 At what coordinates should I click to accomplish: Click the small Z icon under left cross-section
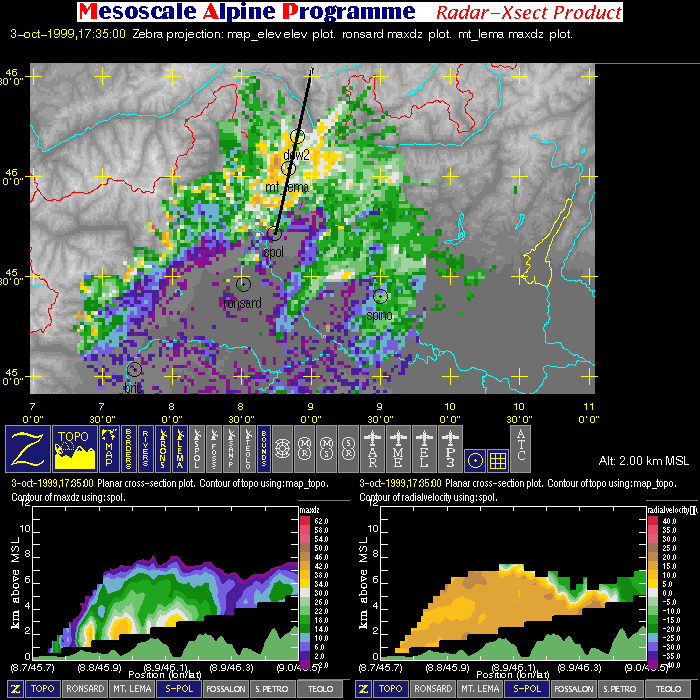pyautogui.click(x=15, y=689)
